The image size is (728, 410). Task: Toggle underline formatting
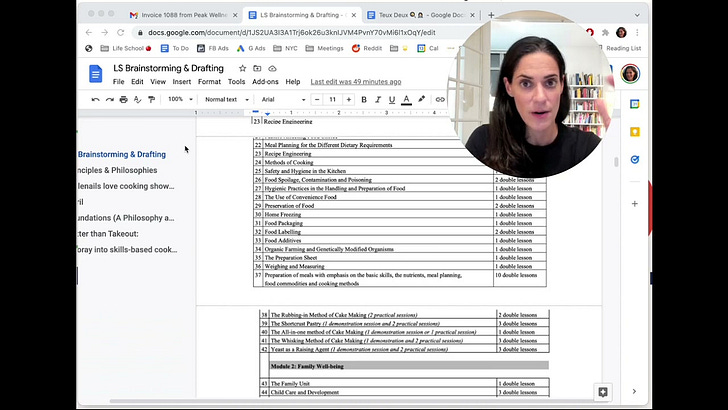click(392, 99)
